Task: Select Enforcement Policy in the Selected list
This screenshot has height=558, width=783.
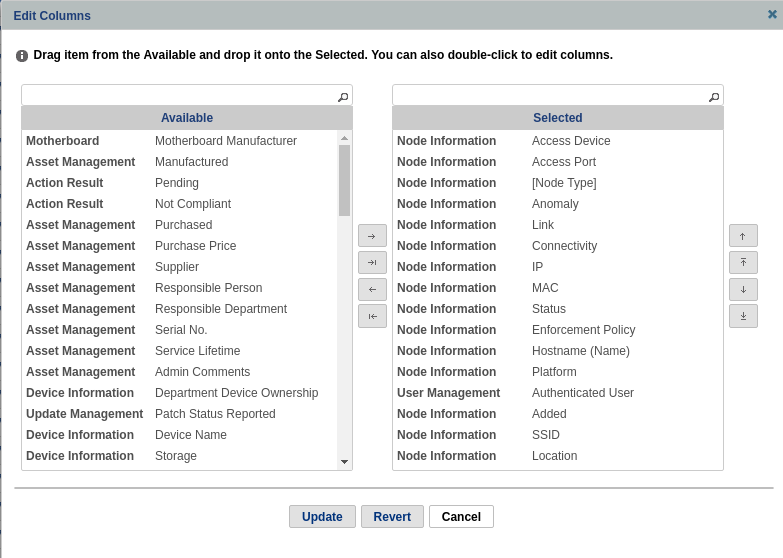Action: [x=583, y=330]
